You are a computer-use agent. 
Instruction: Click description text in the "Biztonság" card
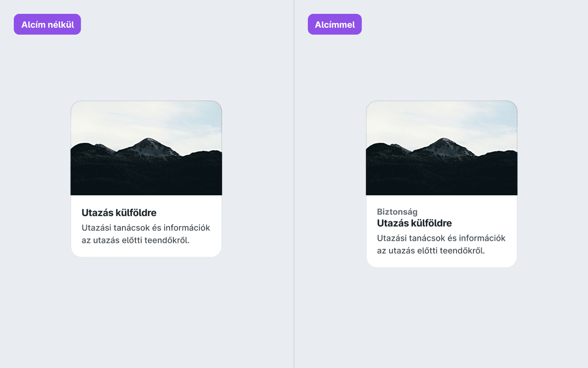click(441, 244)
